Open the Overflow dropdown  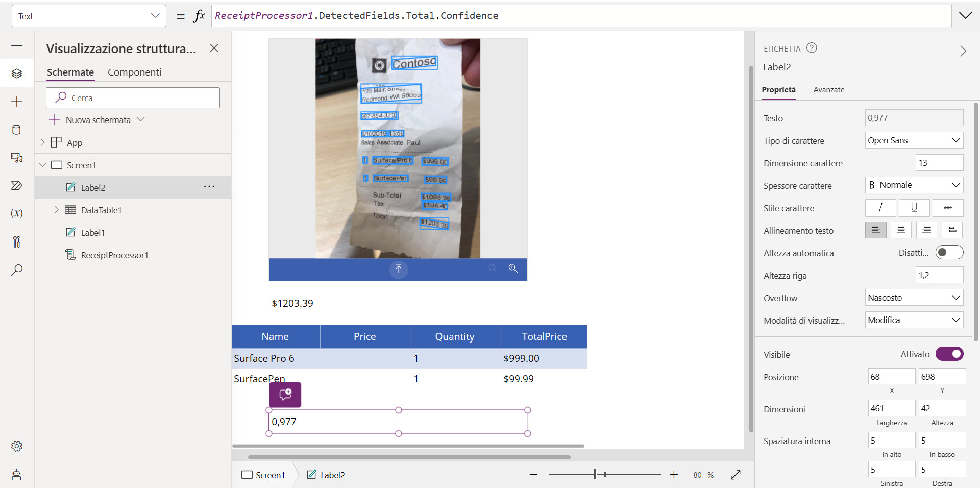[x=914, y=298]
